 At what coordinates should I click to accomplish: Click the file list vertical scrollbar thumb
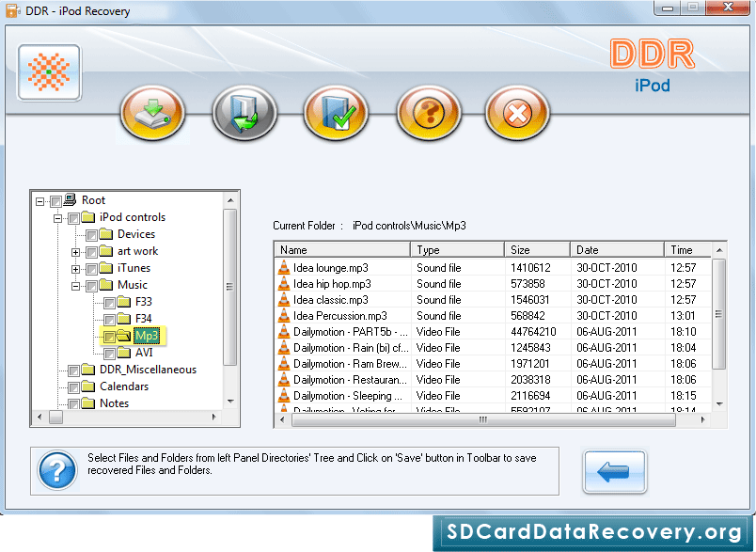point(718,314)
